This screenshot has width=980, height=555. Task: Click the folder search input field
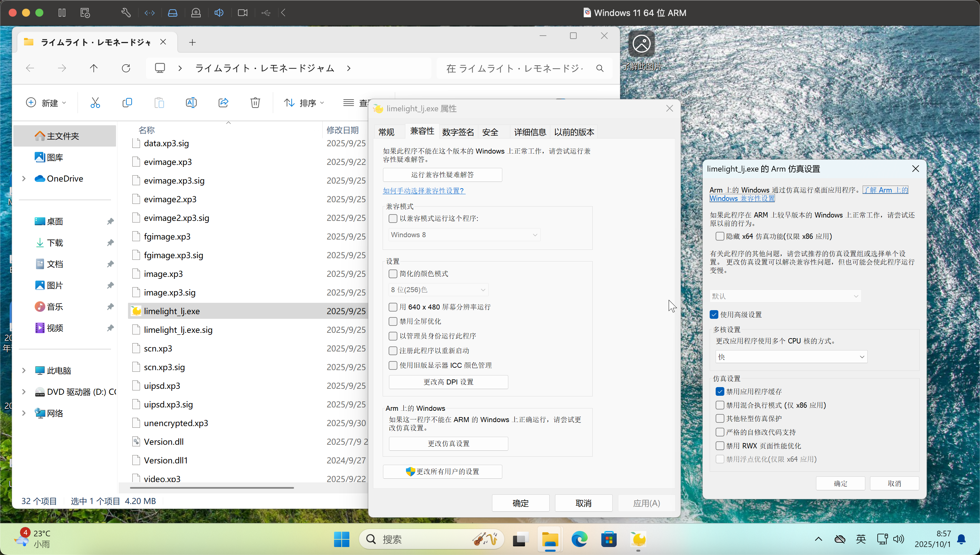click(515, 68)
